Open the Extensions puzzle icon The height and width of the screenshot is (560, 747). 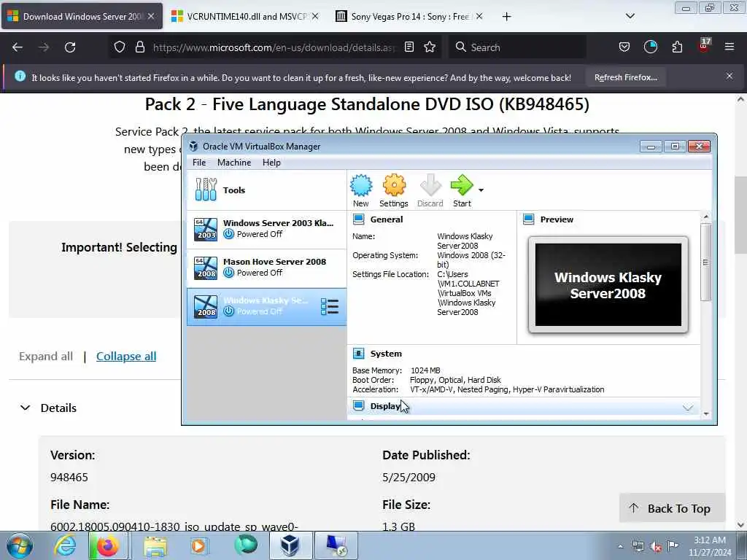coord(677,47)
